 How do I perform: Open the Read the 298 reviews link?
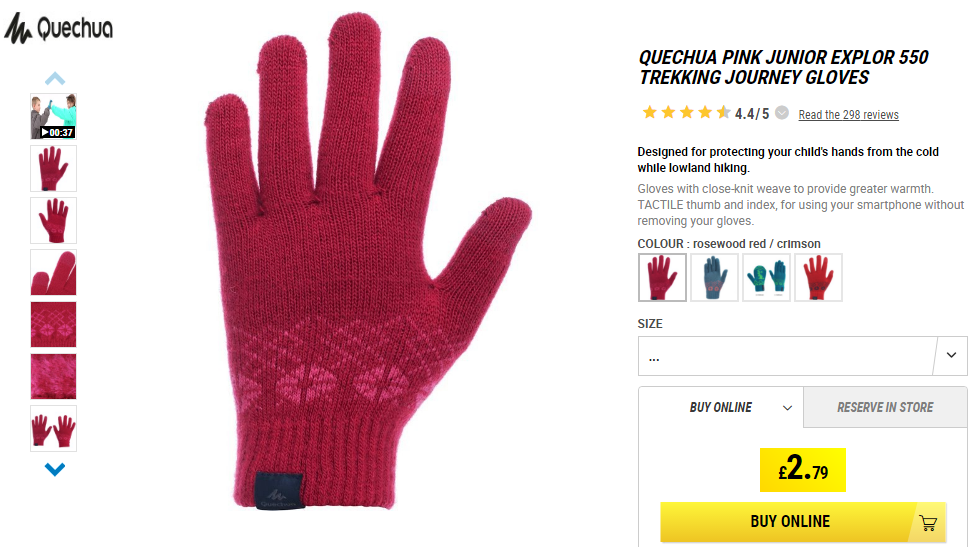pos(848,115)
